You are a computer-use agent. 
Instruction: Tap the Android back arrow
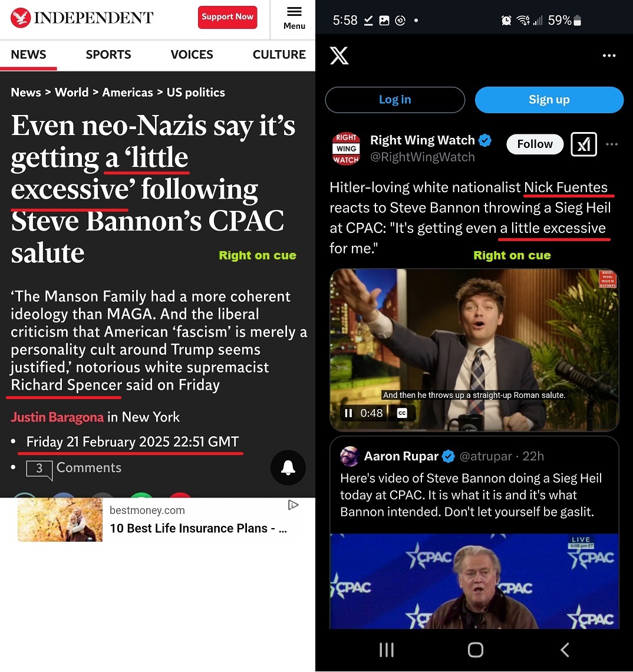pyautogui.click(x=565, y=650)
